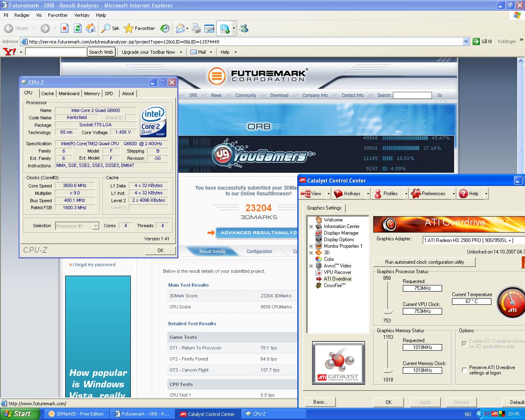The image size is (525, 420).
Task: Click Search Web button in Yahoo toolbar
Action: coord(101,52)
